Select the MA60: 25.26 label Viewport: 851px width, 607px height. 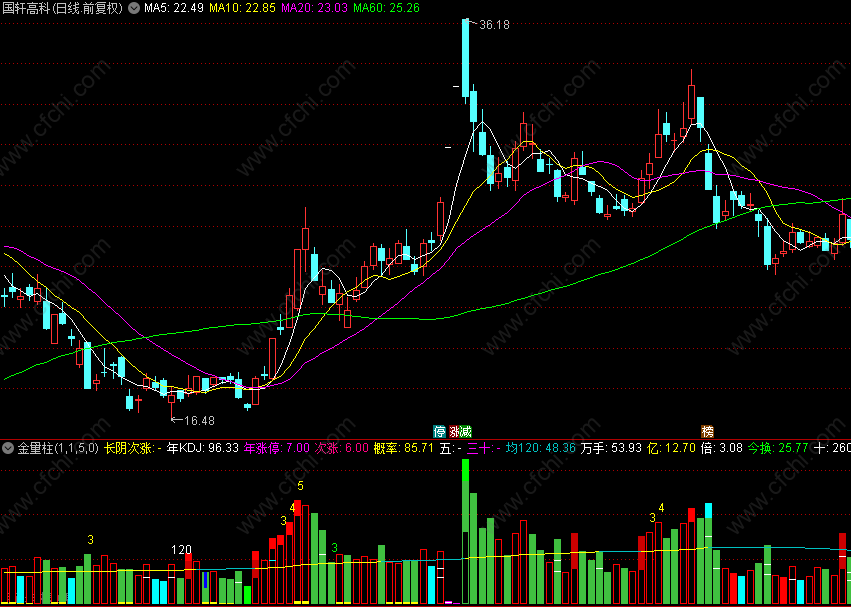[x=386, y=8]
